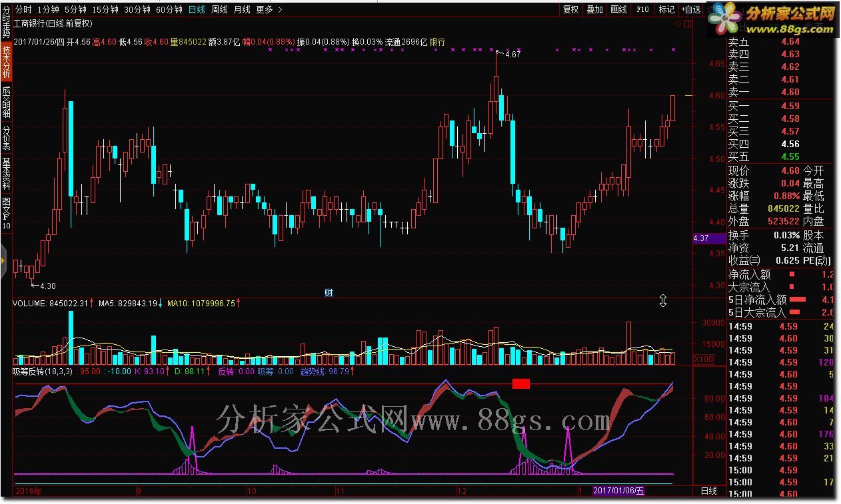The image size is (841, 504).
Task: Switch to the 月线 monthly chart
Action: [242, 9]
